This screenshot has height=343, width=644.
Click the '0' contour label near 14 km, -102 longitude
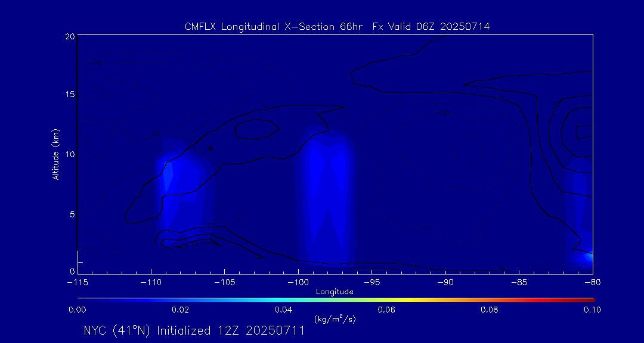coord(266,108)
